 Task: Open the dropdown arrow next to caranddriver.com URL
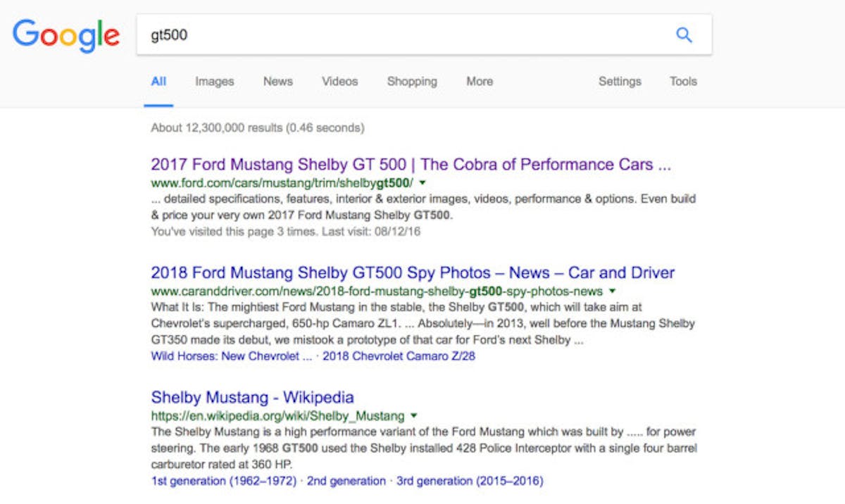point(612,290)
